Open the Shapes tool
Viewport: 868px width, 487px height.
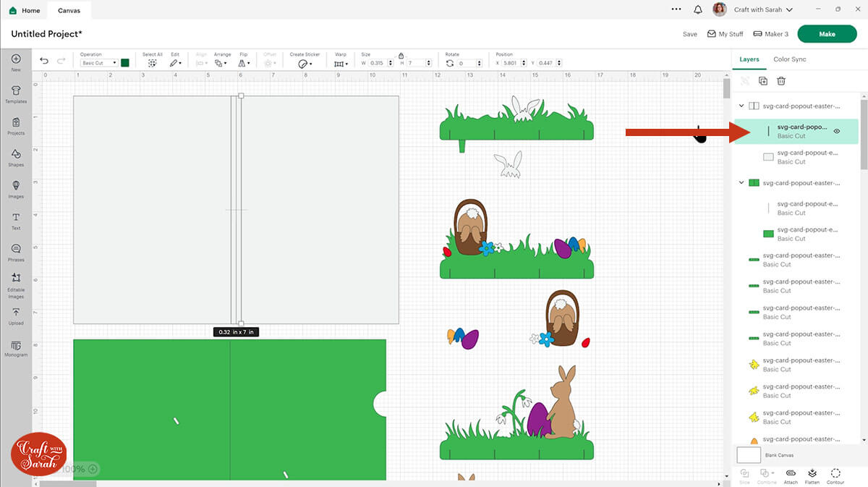(16, 158)
